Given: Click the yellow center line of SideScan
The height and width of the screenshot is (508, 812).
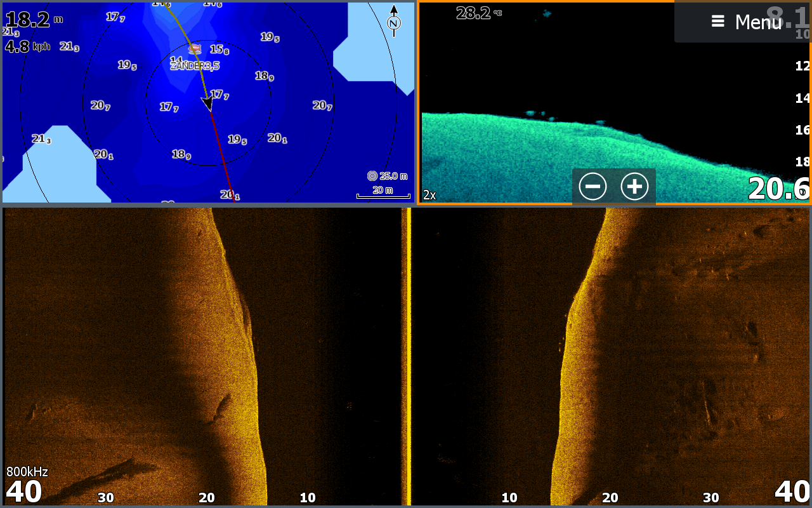Looking at the screenshot, I should 409,356.
